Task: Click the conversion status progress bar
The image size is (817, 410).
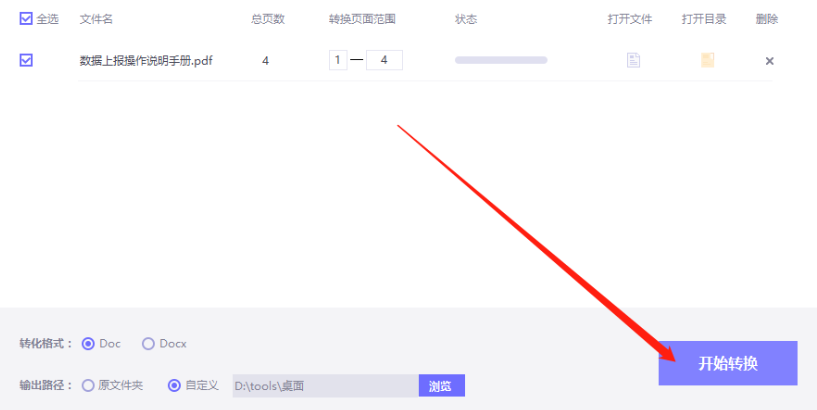Action: [x=501, y=60]
